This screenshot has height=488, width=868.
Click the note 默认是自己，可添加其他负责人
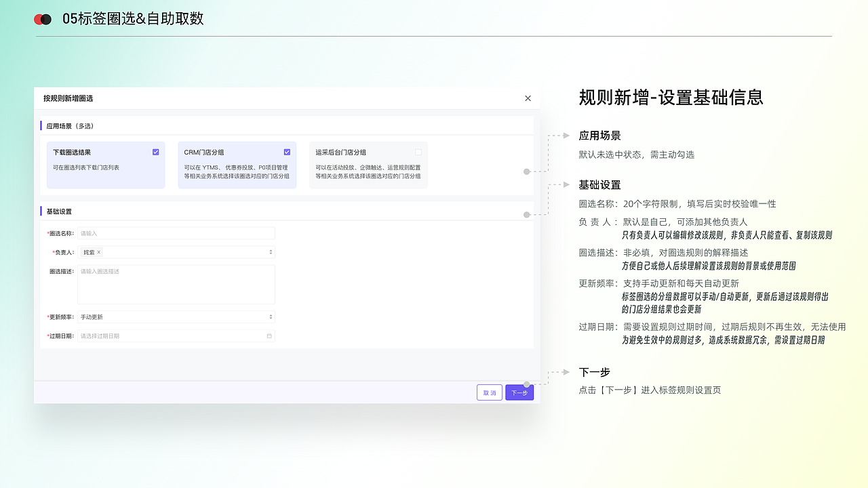click(x=685, y=222)
